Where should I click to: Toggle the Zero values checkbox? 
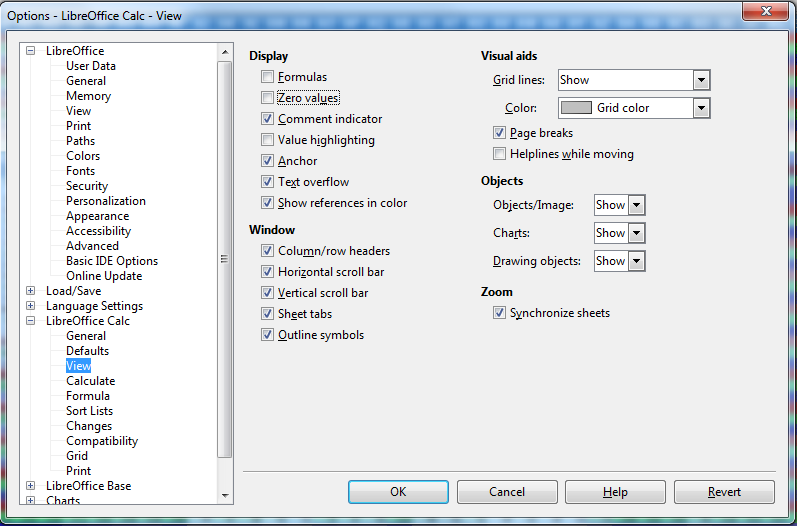(x=267, y=98)
